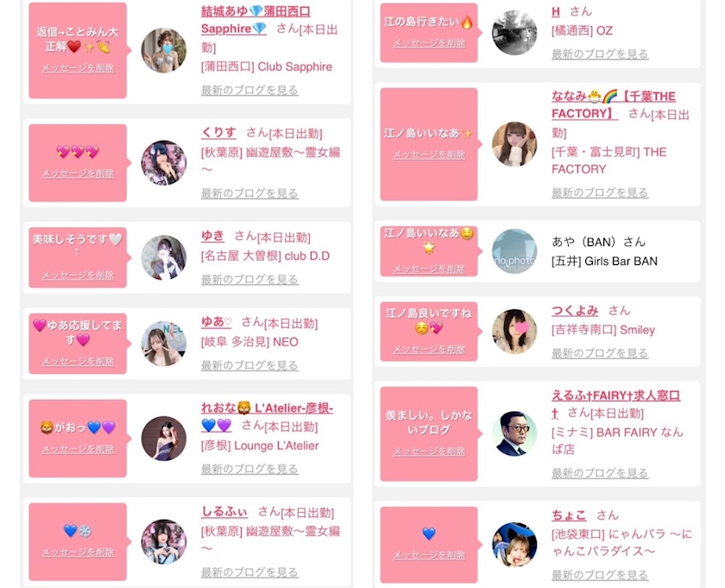Click ちょこ avatar thumbnail
This screenshot has width=725, height=588.
click(514, 545)
